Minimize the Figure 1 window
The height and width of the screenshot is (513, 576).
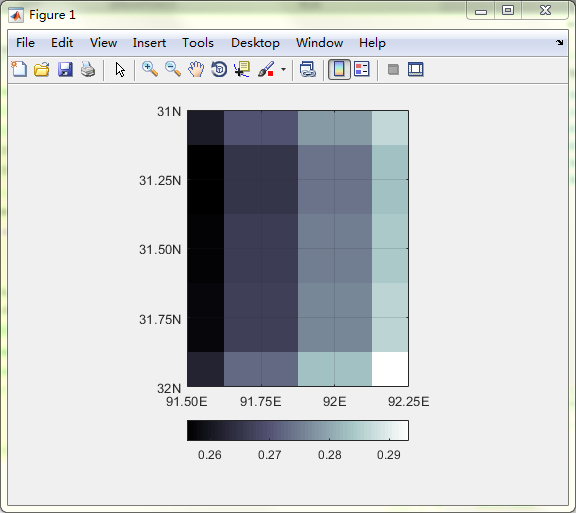(480, 11)
